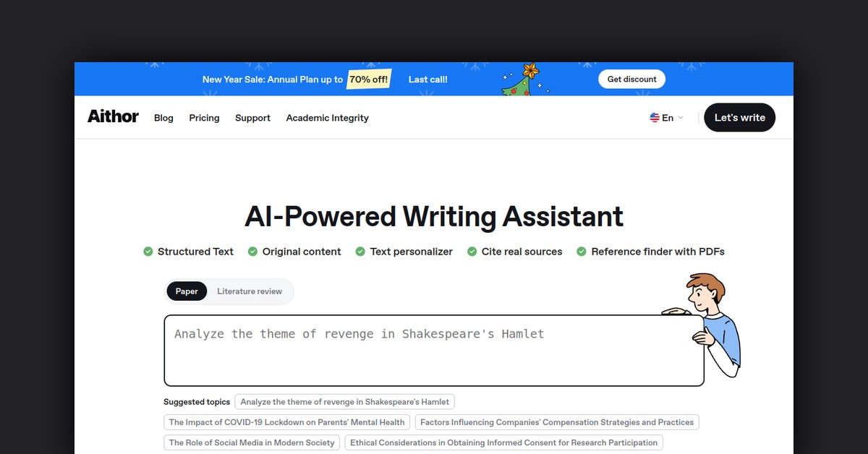Click the green checkmark beside Structured Text
This screenshot has height=454, width=868.
coord(148,252)
